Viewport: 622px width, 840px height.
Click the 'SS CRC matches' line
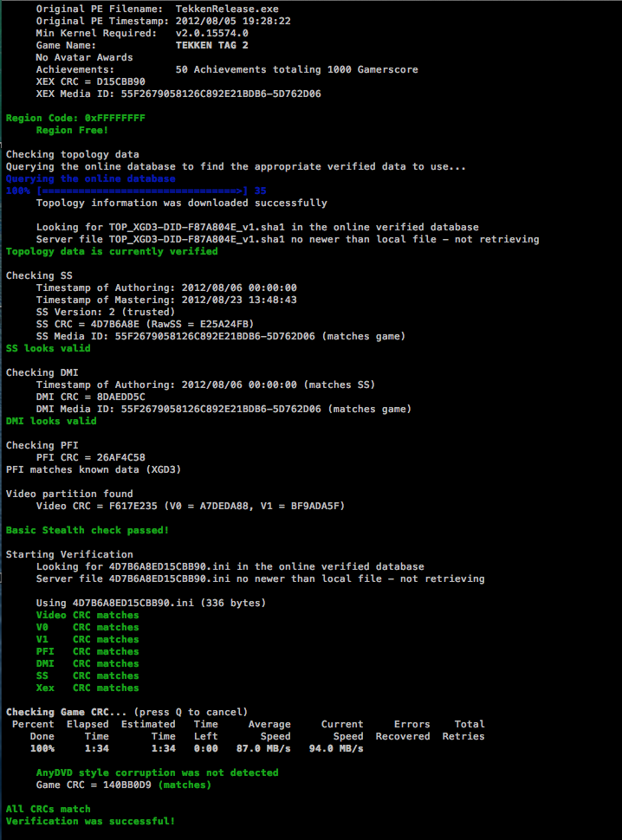click(x=87, y=676)
